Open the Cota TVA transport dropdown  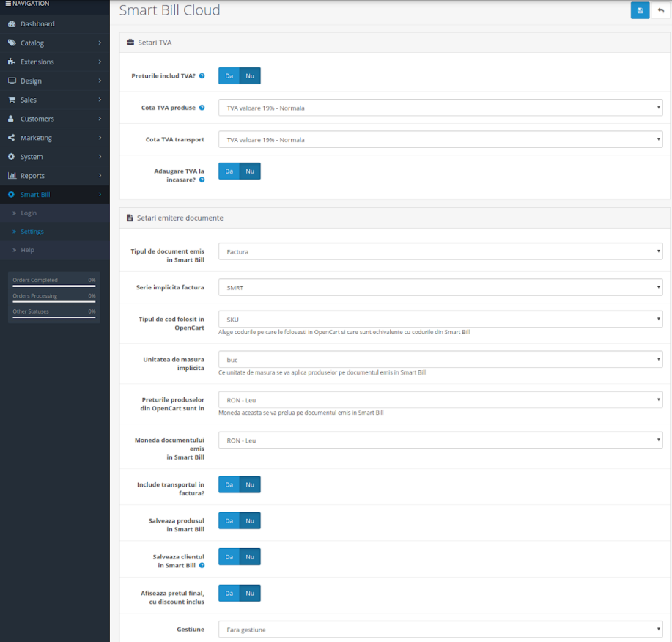click(440, 139)
